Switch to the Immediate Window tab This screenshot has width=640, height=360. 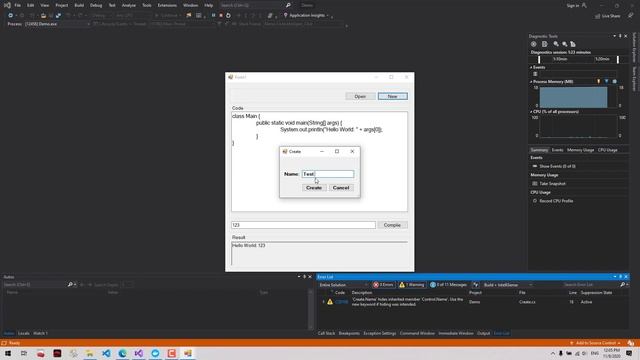pos(456,333)
